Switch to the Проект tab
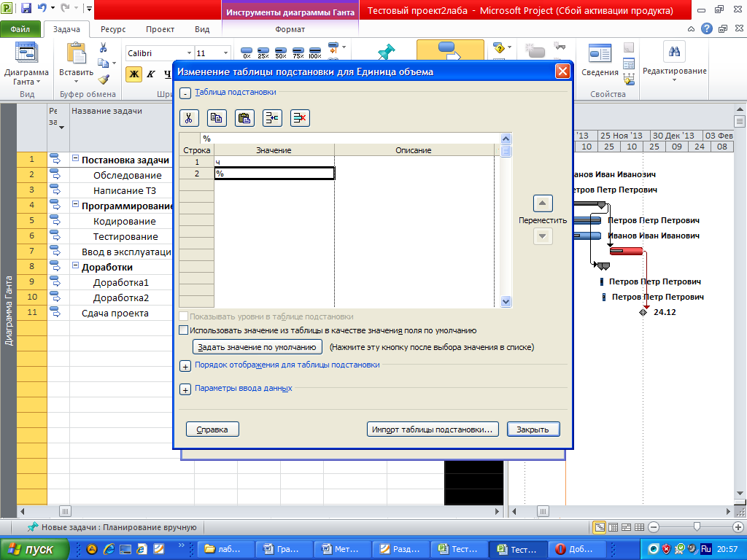 (160, 29)
